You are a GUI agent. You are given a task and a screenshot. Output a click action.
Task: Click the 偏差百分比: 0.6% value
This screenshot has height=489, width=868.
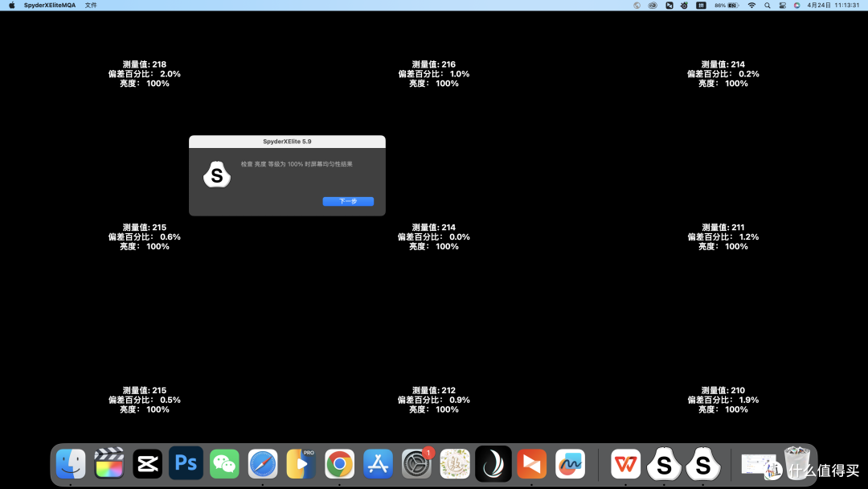point(145,236)
